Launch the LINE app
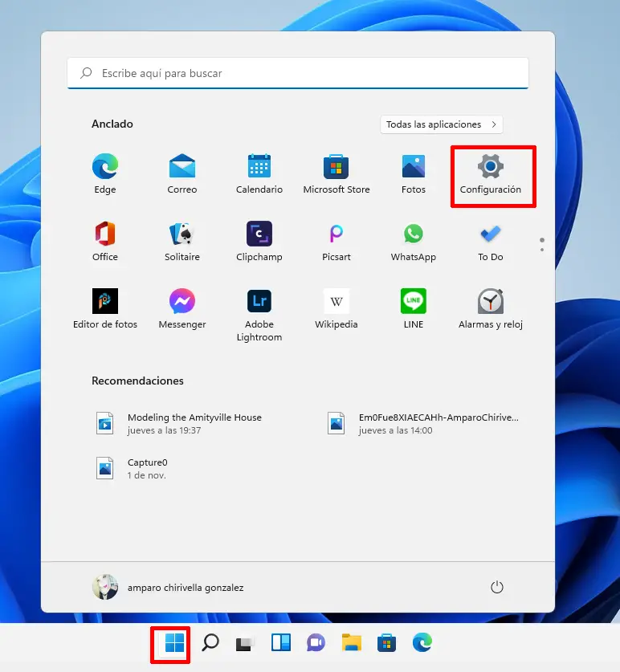This screenshot has width=620, height=672. pyautogui.click(x=414, y=308)
